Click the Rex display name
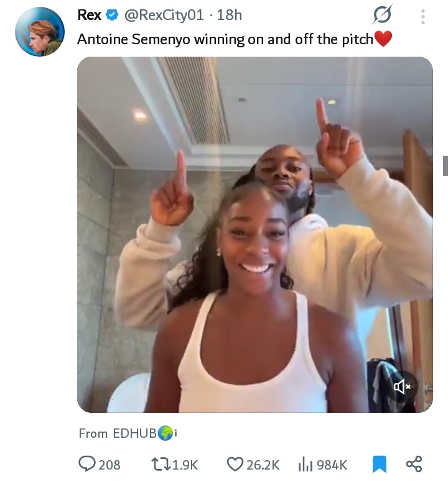 pos(90,15)
